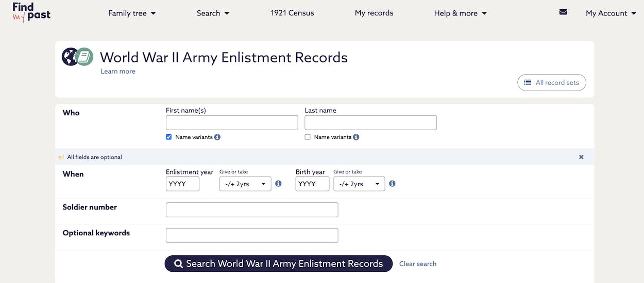Click info icon beside first name variants
The width and height of the screenshot is (644, 283).
pyautogui.click(x=217, y=137)
